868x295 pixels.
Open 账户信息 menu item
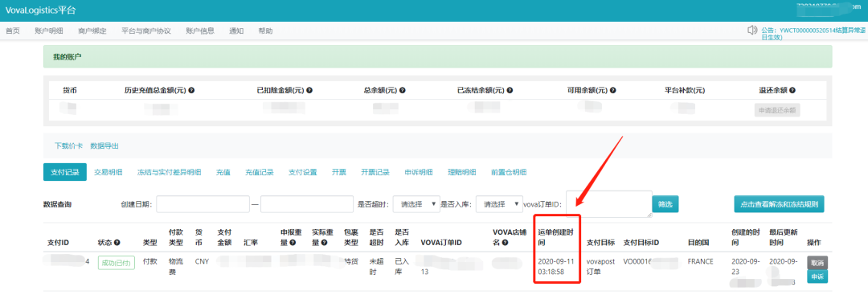click(x=200, y=31)
